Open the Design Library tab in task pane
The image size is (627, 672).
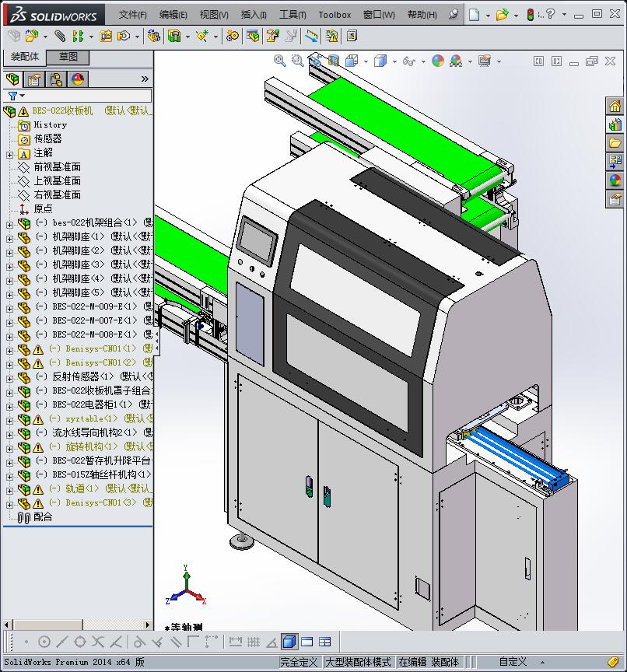(x=615, y=124)
